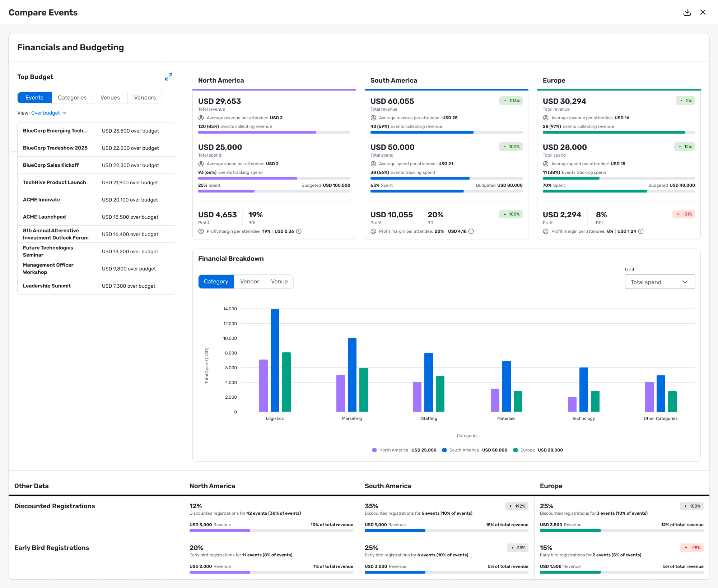
Task: Toggle Europe legend series
Action: [x=527, y=450]
